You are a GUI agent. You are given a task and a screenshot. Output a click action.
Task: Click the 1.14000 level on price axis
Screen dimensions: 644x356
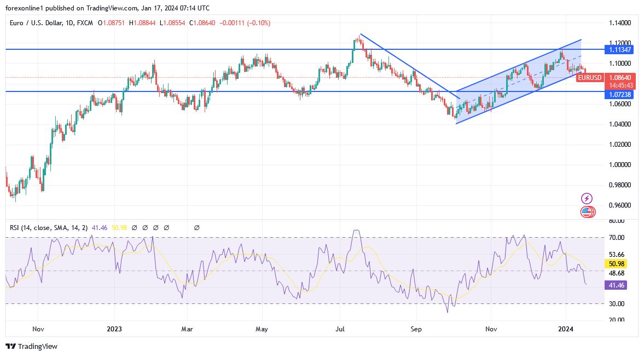(x=619, y=23)
